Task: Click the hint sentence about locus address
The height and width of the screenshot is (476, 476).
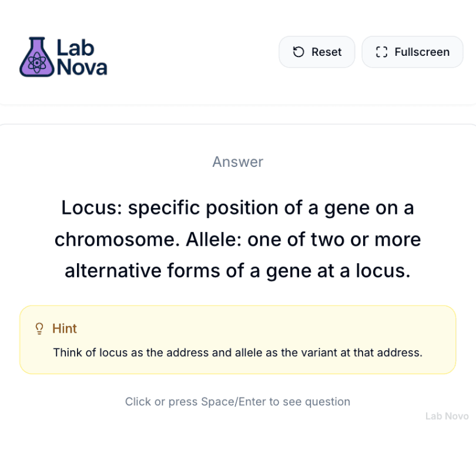Action: click(x=237, y=353)
